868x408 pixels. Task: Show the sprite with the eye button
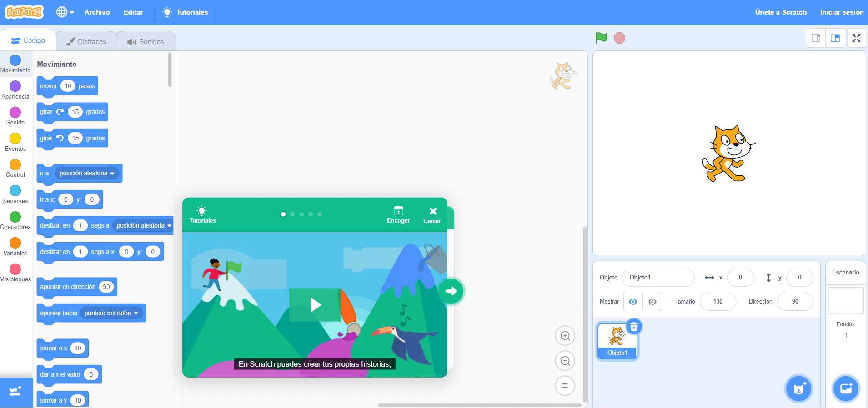[x=632, y=302]
